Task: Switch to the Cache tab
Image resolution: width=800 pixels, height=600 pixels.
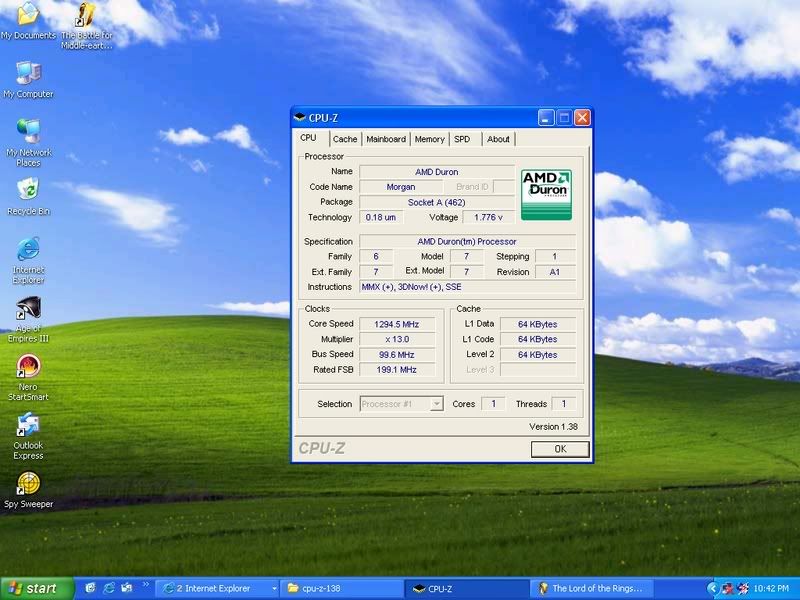Action: pos(345,139)
